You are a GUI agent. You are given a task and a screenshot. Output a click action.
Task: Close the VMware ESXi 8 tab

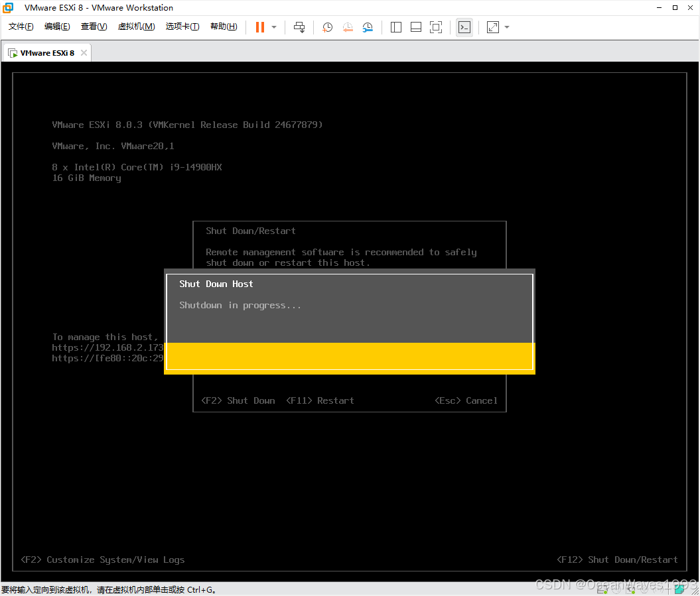[84, 52]
